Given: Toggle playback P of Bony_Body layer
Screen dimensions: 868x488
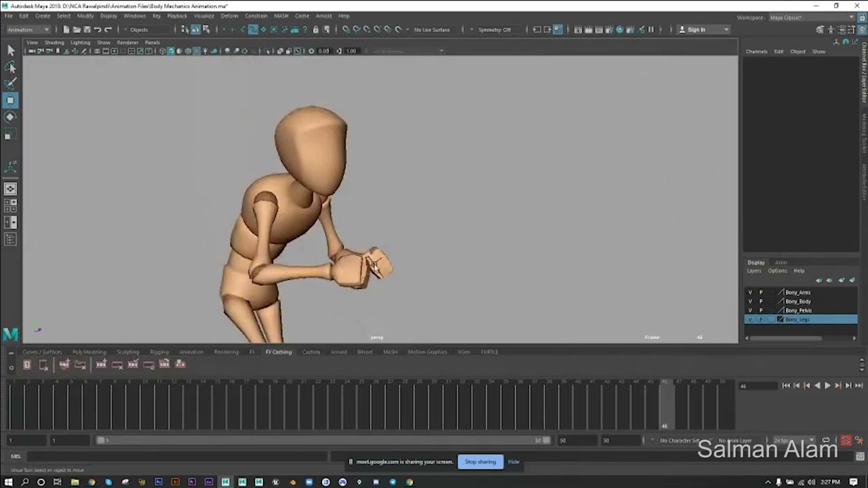Looking at the screenshot, I should tap(761, 301).
